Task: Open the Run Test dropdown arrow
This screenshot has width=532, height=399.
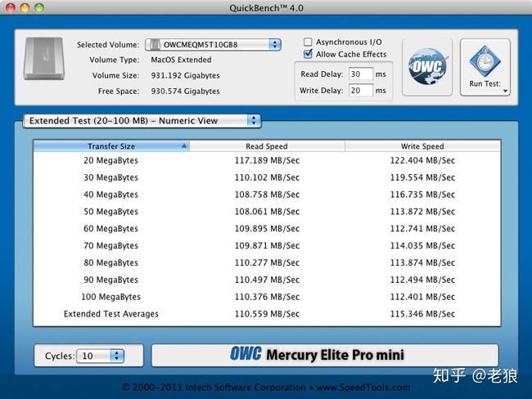Action: pos(505,91)
